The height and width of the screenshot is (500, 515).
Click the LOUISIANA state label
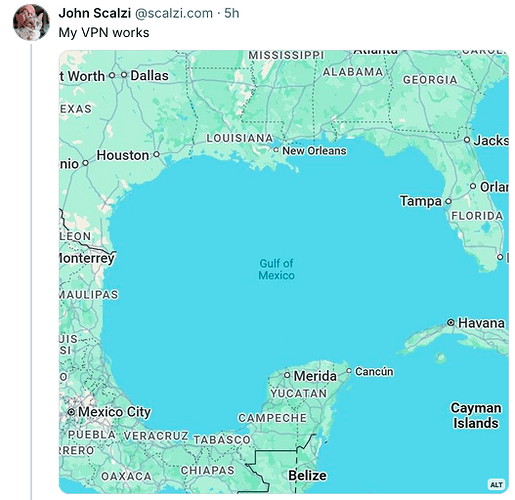240,138
